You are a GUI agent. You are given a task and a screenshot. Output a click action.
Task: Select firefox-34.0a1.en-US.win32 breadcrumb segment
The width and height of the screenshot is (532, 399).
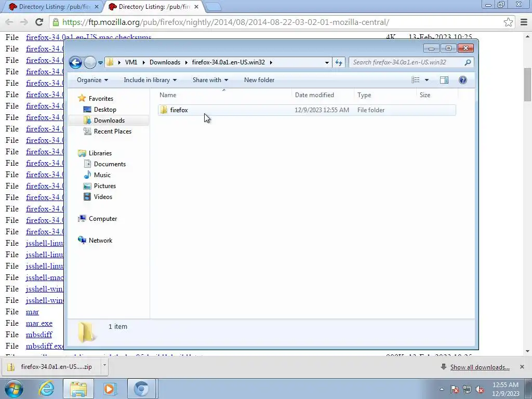pyautogui.click(x=229, y=62)
